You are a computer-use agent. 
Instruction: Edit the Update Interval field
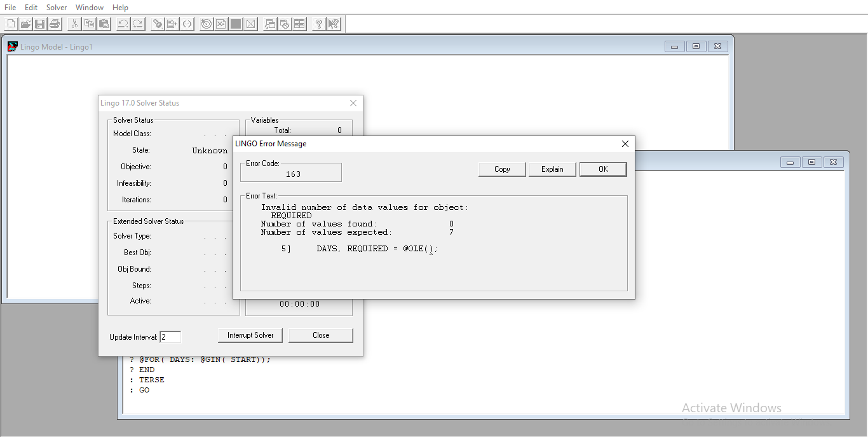(170, 336)
